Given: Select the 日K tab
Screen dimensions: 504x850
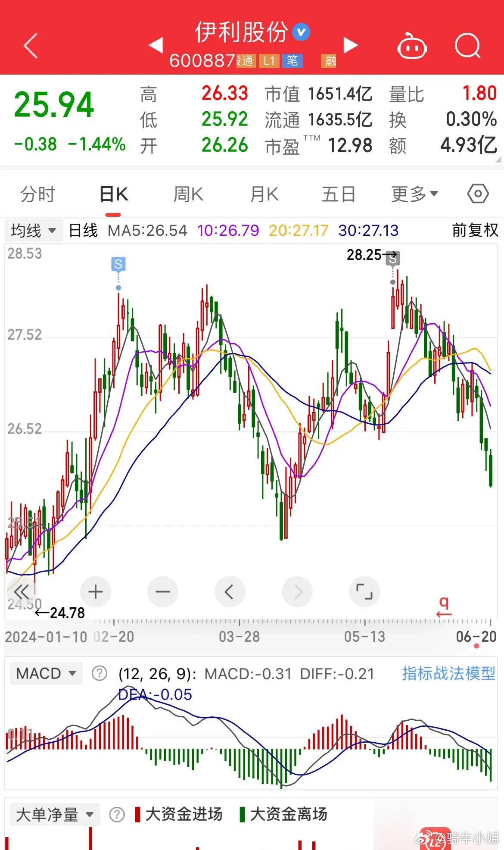Looking at the screenshot, I should tap(114, 194).
